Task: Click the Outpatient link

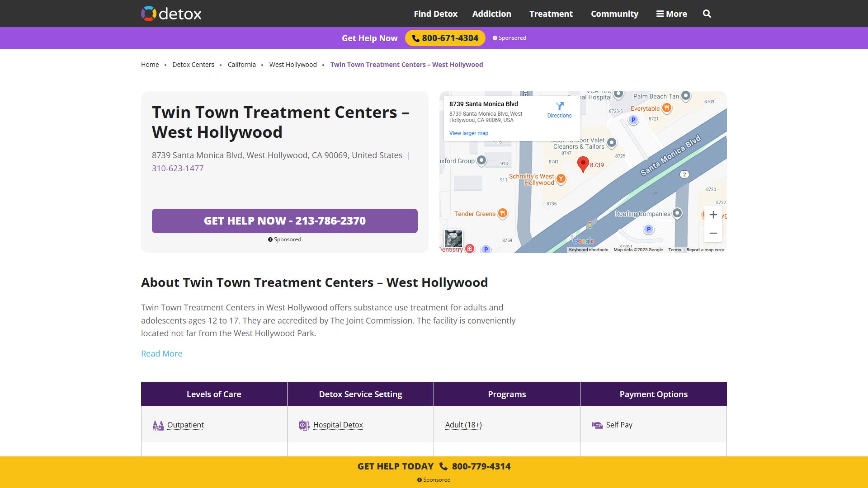Action: pos(185,425)
